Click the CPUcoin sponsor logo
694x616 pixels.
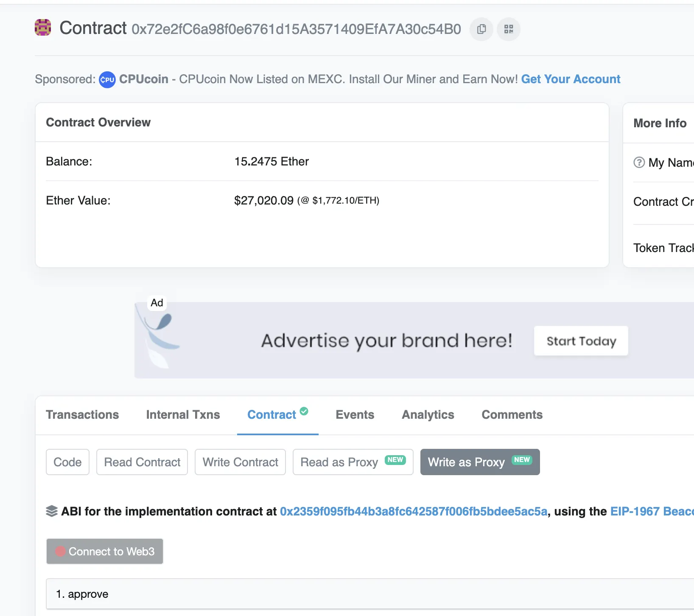click(x=107, y=80)
